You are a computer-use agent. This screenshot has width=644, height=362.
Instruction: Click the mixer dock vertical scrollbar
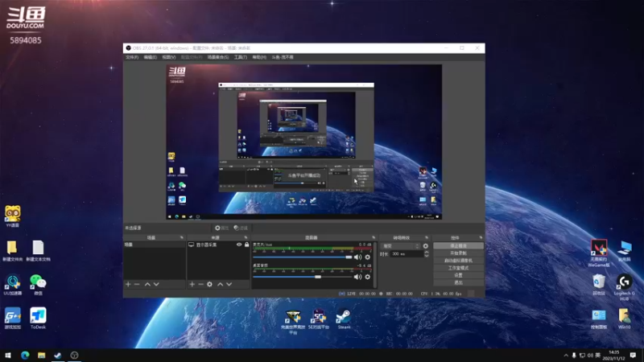374,265
